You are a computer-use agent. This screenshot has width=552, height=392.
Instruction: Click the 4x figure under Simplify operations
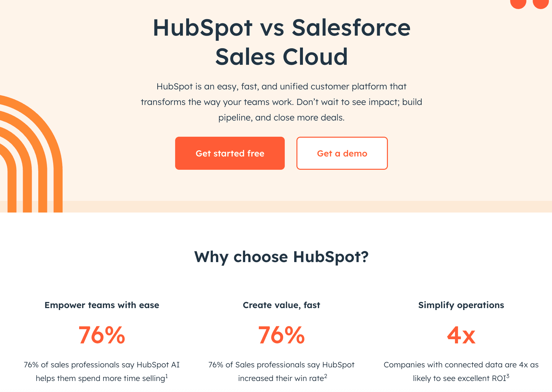[461, 335]
